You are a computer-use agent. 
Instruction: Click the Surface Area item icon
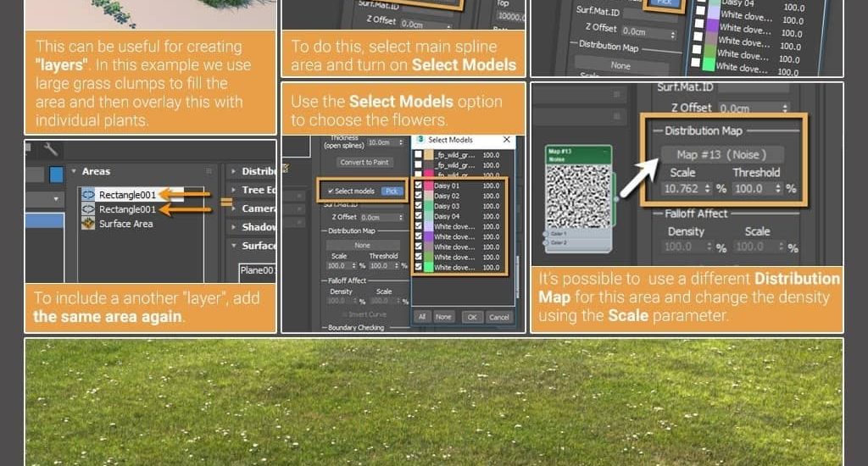(87, 224)
